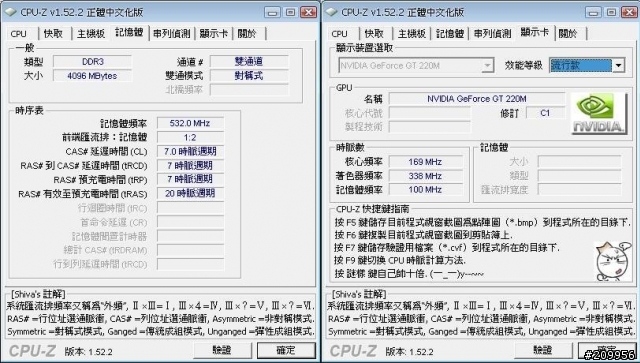Click the tRP 7 時脈週期 value

[190, 180]
